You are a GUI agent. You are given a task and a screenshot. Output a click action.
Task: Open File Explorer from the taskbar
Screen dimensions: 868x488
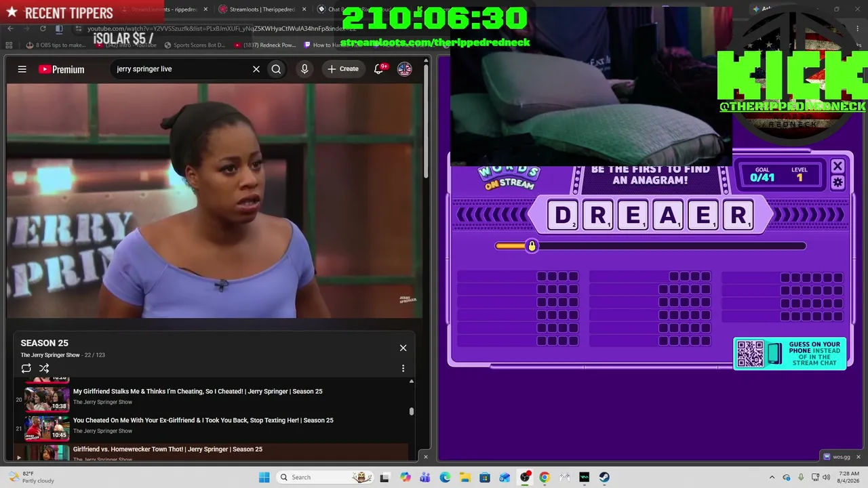465,477
